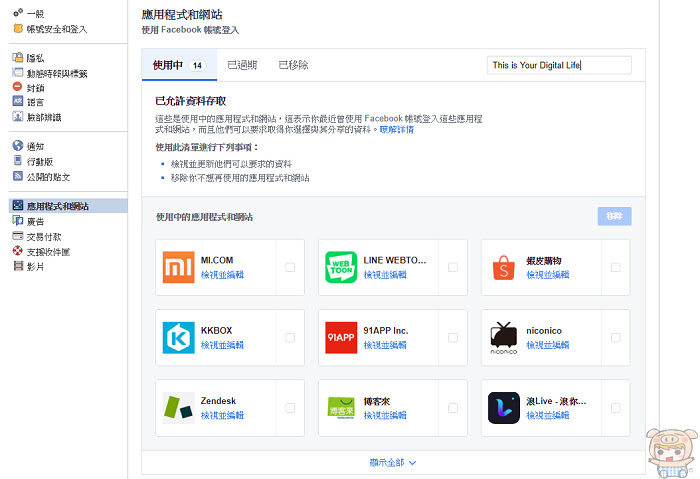The width and height of the screenshot is (700, 479).
Task: Click the 行動版 phone icon
Action: pyautogui.click(x=18, y=161)
